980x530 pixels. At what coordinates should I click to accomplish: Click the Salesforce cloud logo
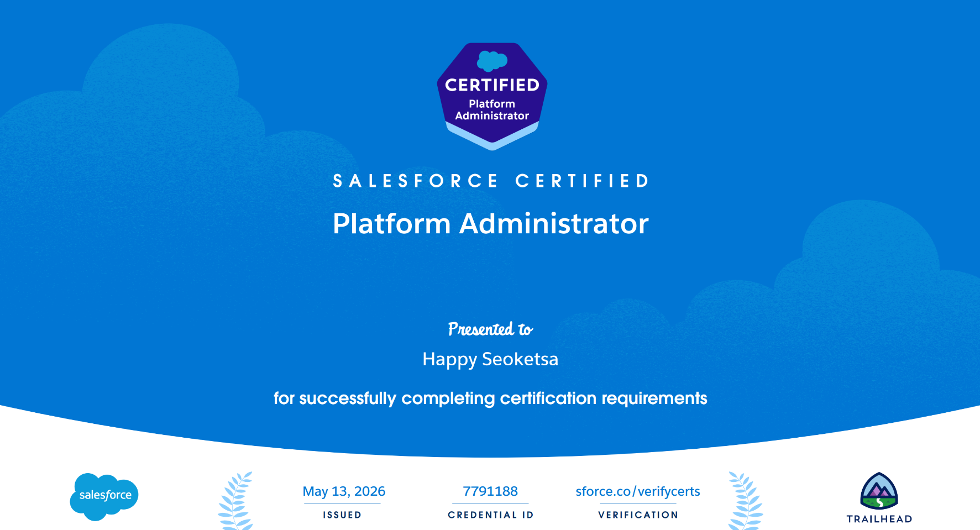click(x=104, y=496)
